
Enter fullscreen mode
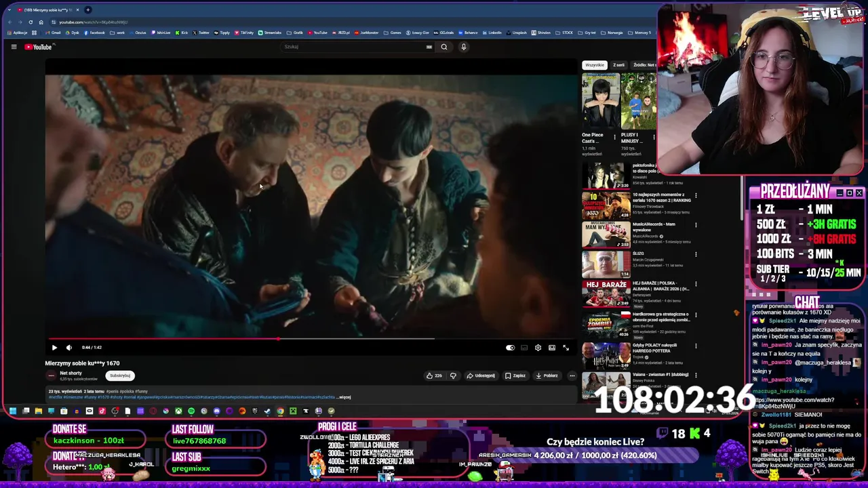566,348
